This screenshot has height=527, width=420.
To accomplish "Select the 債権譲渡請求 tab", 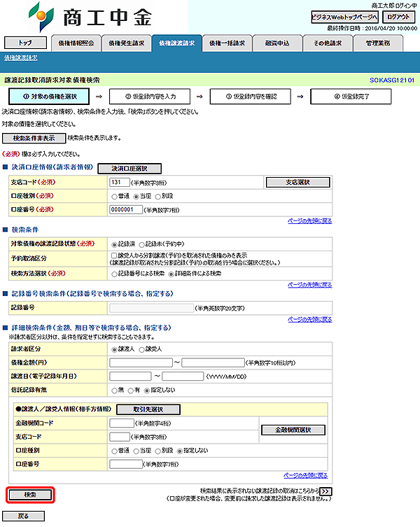I will tap(177, 43).
